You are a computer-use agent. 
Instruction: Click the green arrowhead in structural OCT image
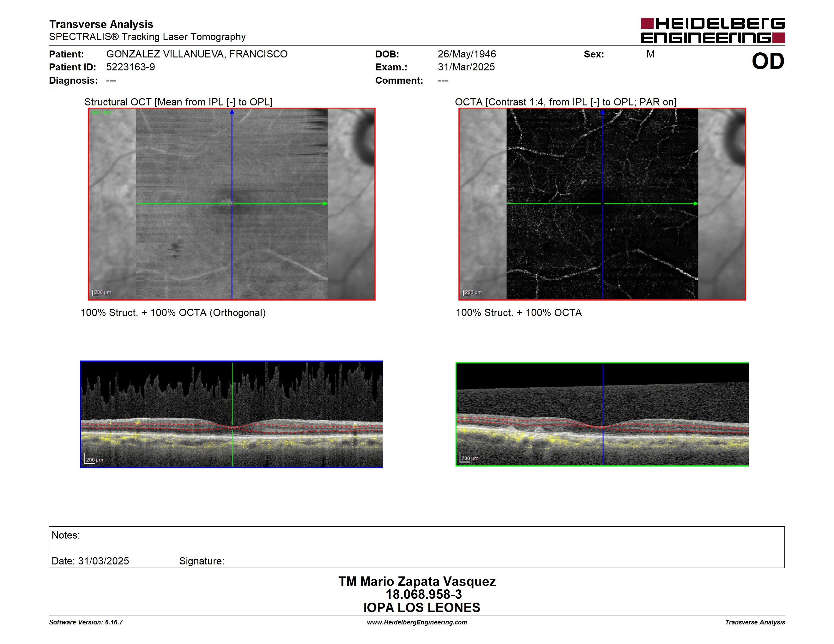click(x=325, y=204)
